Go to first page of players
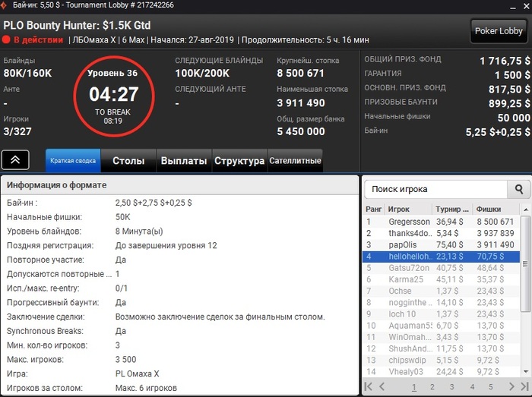Image resolution: width=532 pixels, height=397 pixels. pyautogui.click(x=368, y=386)
